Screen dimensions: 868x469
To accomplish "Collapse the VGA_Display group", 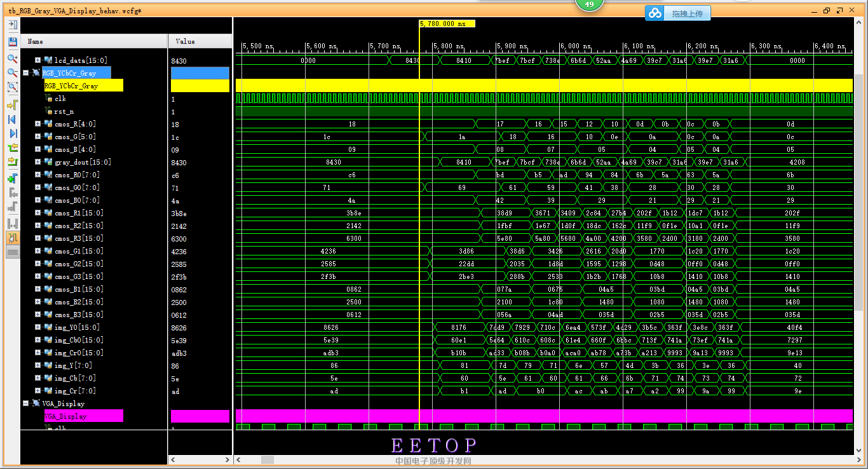I will [26, 404].
